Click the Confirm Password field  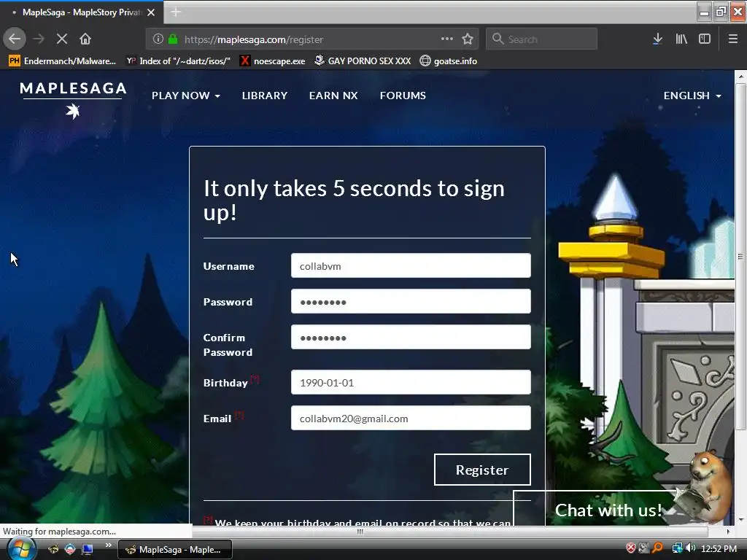(411, 337)
